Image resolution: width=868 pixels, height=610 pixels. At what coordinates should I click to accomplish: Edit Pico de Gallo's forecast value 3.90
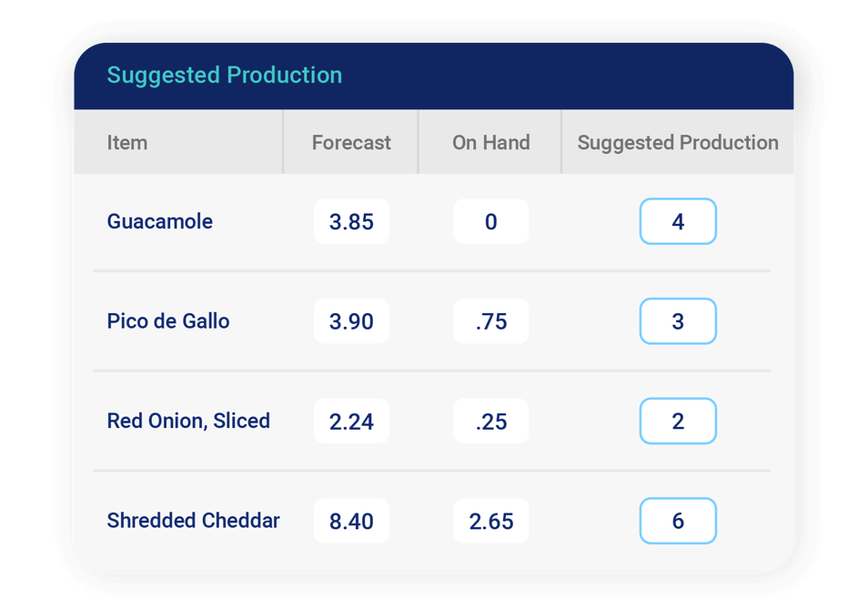coord(351,320)
